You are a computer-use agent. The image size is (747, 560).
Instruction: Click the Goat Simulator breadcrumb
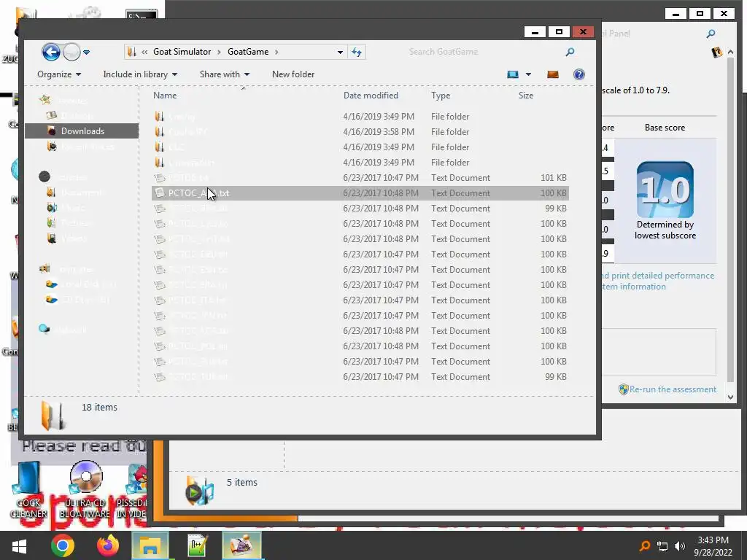coord(182,52)
